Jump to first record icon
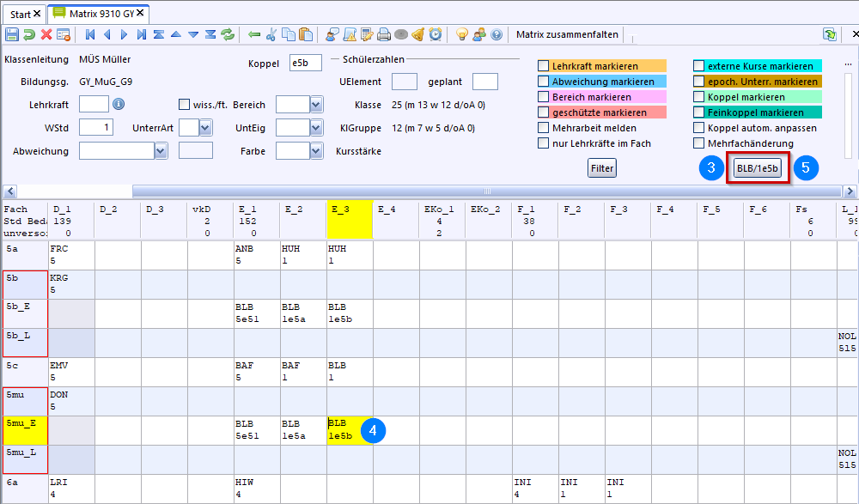859x504 pixels. (90, 34)
